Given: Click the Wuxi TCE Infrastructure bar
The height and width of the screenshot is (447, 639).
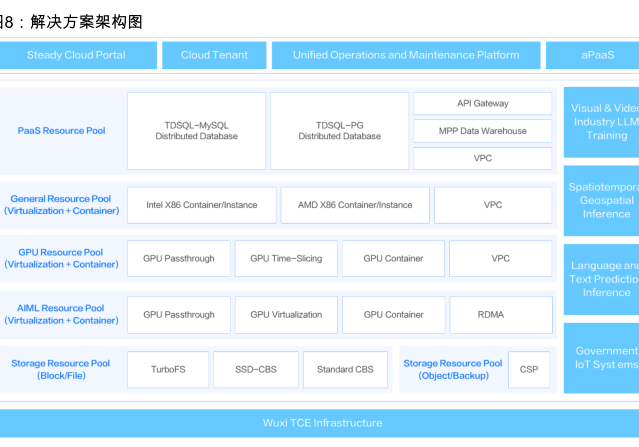Looking at the screenshot, I should tap(322, 423).
